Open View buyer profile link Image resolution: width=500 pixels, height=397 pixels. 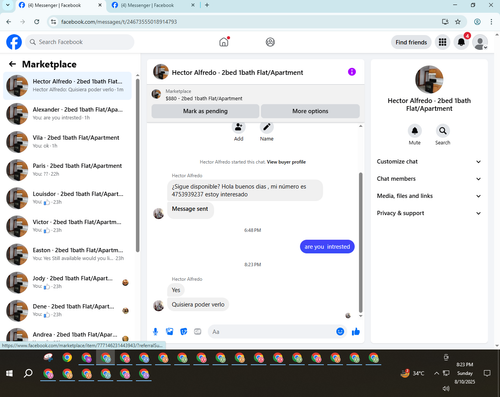(x=286, y=162)
